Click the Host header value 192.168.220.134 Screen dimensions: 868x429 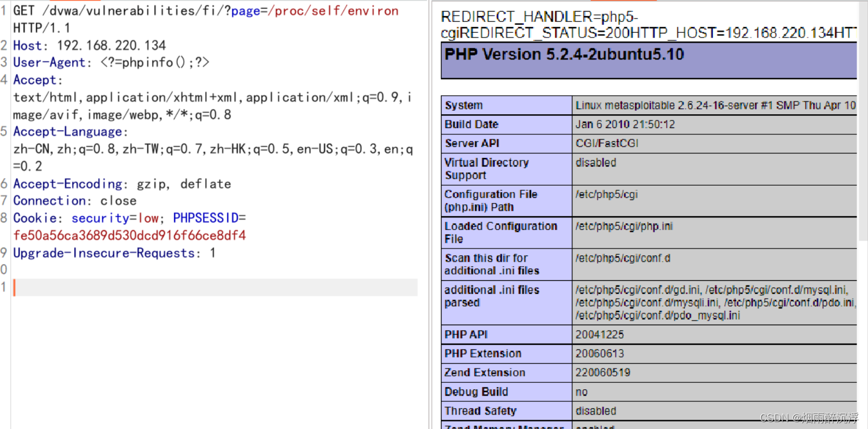click(111, 46)
